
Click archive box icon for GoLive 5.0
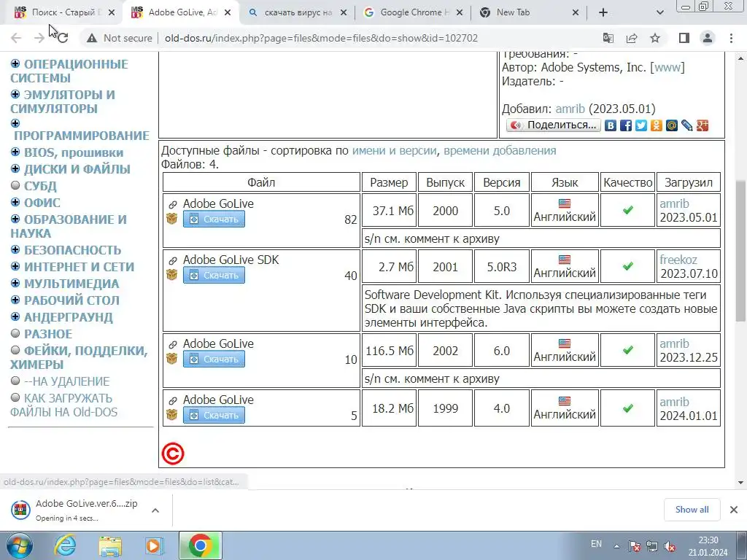(172, 219)
